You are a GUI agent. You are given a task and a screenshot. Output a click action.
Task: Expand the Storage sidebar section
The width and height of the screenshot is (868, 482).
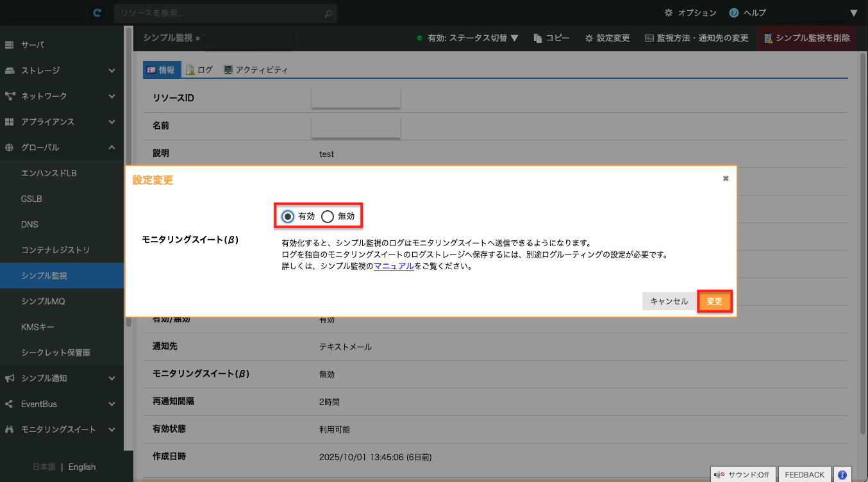[x=112, y=71]
